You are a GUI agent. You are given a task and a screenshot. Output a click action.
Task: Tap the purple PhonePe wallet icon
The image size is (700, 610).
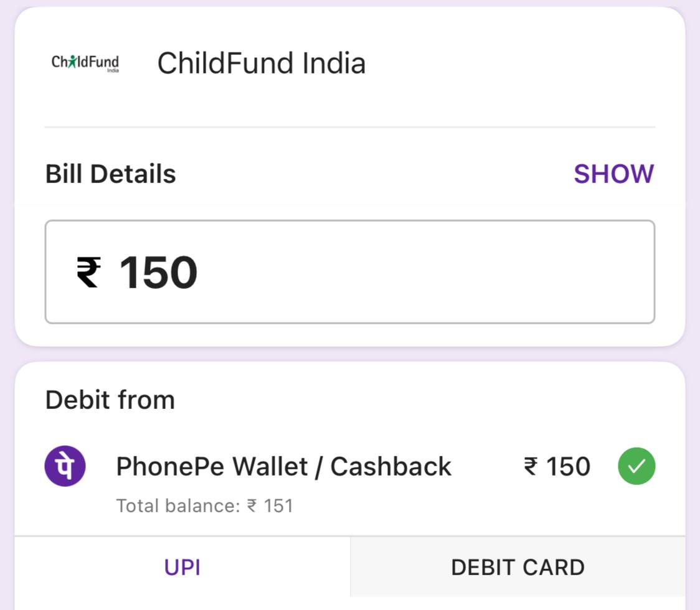point(65,466)
